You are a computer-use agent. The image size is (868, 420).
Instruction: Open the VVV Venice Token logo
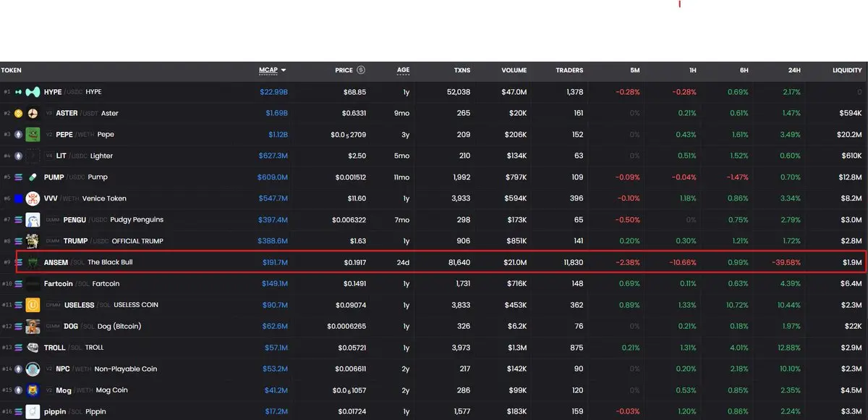[x=33, y=198]
